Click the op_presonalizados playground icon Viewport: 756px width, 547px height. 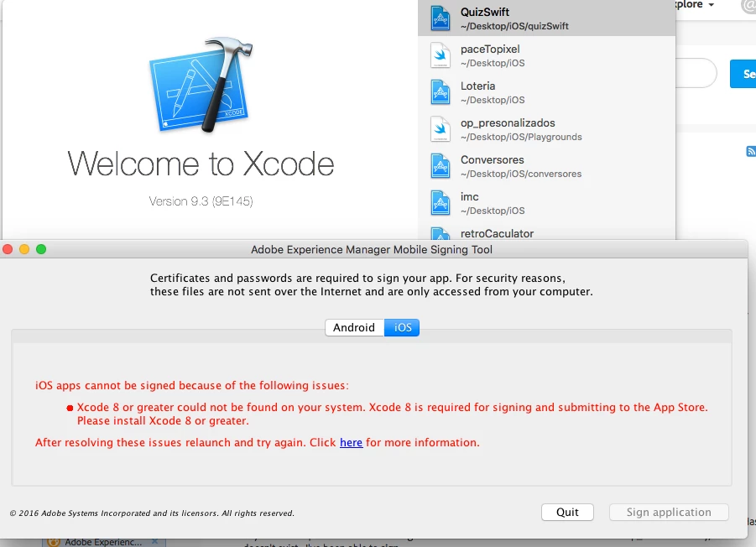441,129
